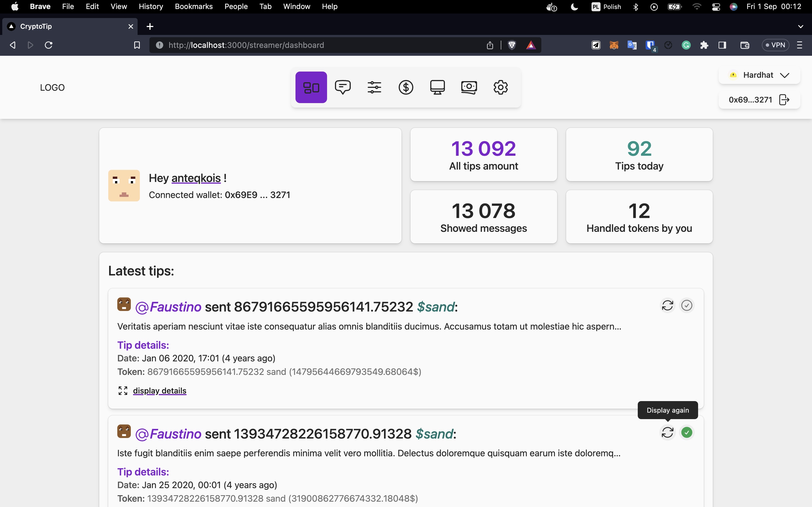Open the dollar coin nav icon

click(x=406, y=87)
